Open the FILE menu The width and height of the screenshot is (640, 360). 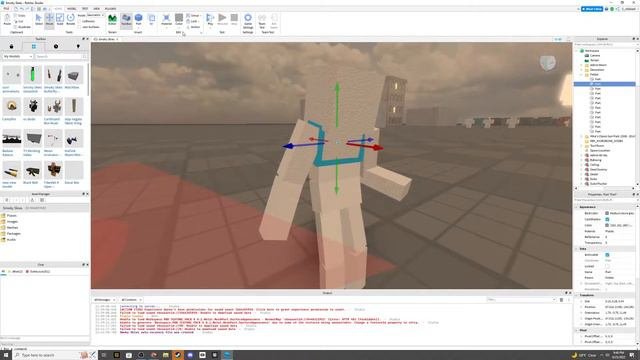6,9
